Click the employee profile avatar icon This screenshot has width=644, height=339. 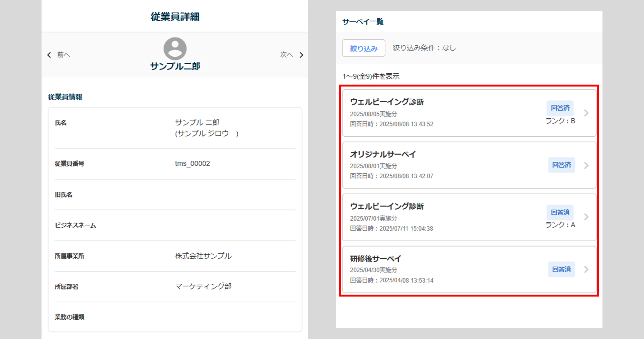pyautogui.click(x=175, y=49)
